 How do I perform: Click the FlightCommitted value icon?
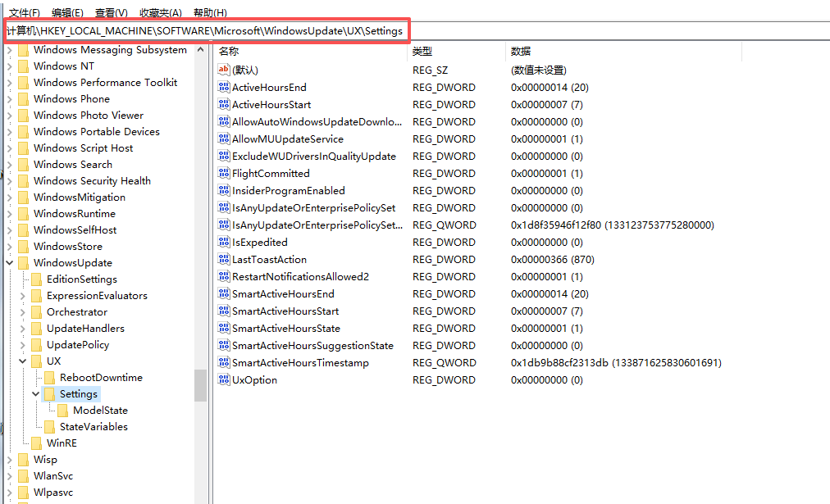(x=224, y=173)
